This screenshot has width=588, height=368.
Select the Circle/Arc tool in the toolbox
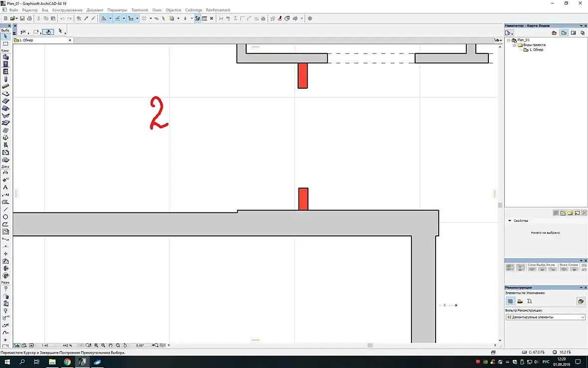click(5, 217)
